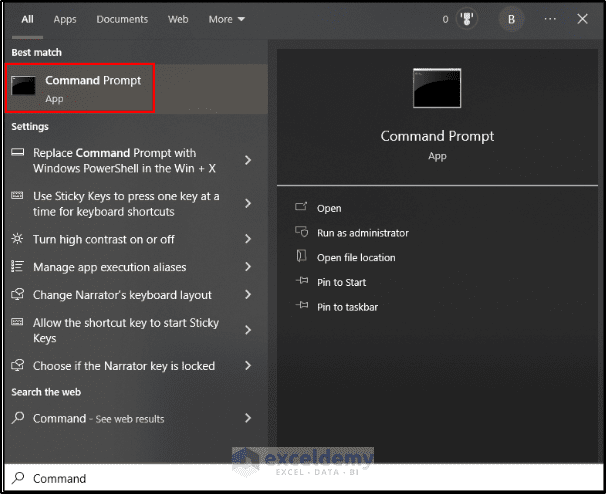Click the rewards points count 0
Image resolution: width=606 pixels, height=494 pixels.
445,19
